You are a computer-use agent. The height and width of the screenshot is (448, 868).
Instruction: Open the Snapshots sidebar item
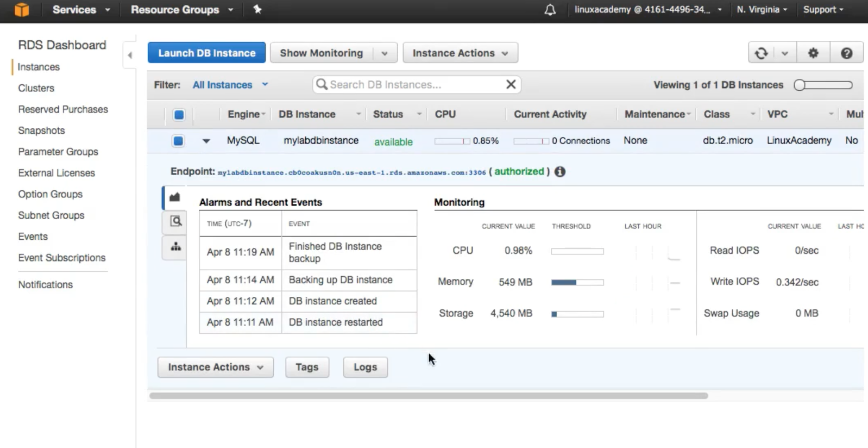point(41,130)
